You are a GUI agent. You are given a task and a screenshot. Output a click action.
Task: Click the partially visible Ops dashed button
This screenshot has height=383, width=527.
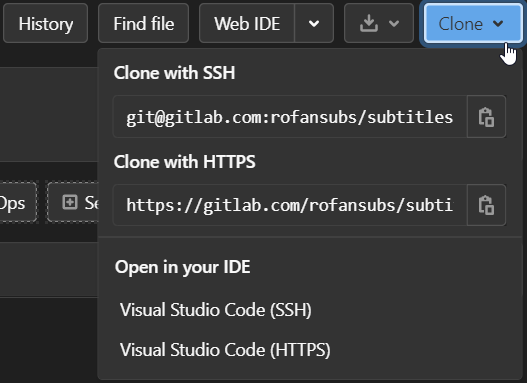coord(17,202)
